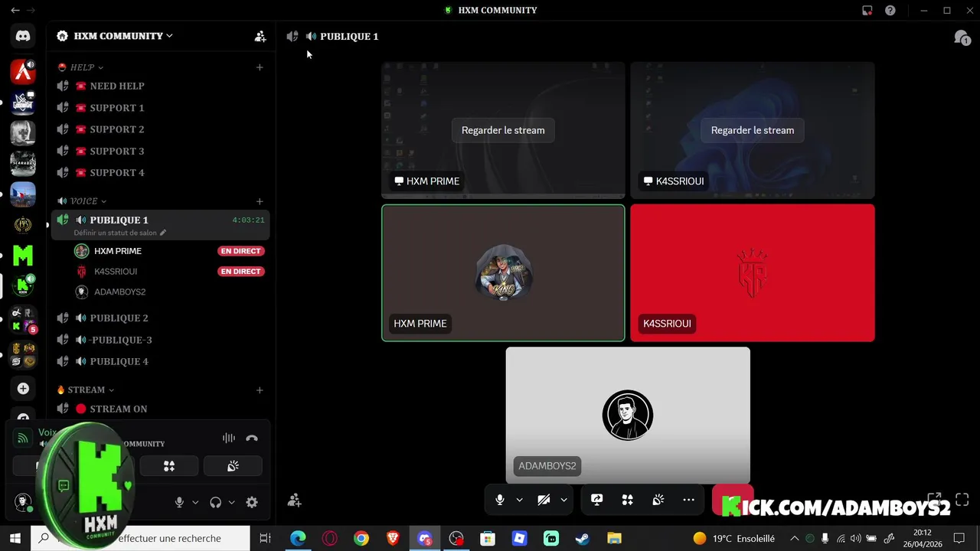Focus the HXM PRIME avatar tile
The image size is (980, 551).
[x=503, y=272]
